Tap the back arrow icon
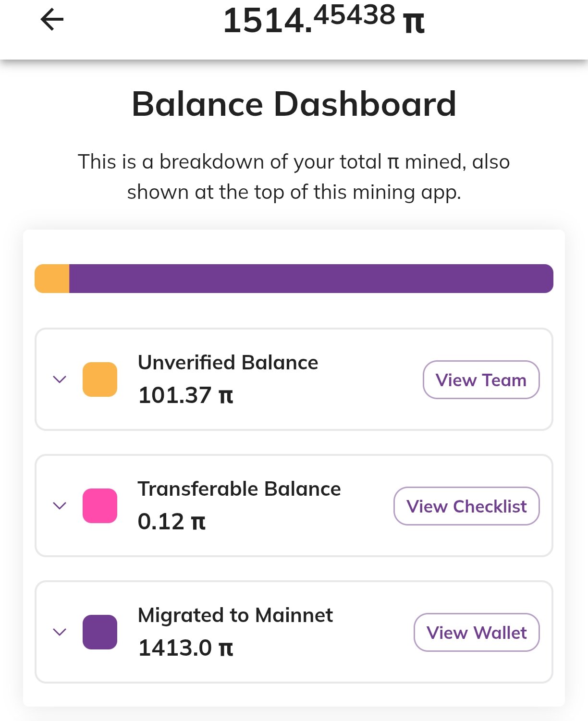 point(52,20)
